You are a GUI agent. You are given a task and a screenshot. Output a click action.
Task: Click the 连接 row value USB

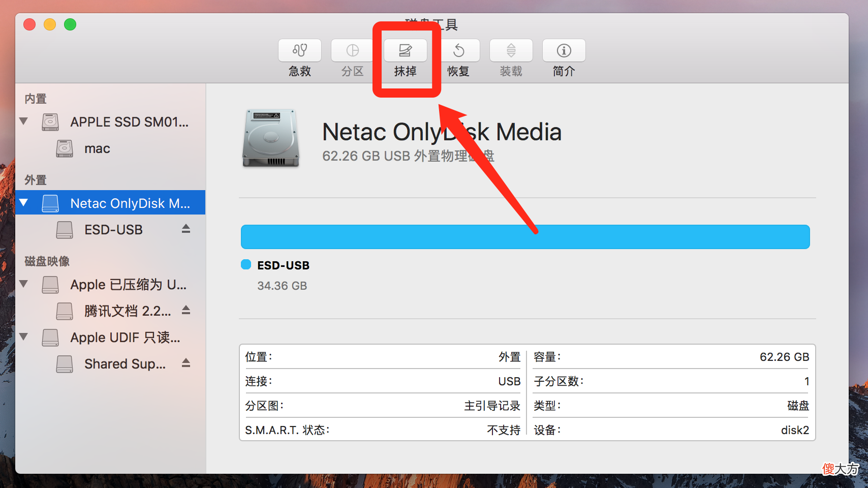click(x=509, y=381)
